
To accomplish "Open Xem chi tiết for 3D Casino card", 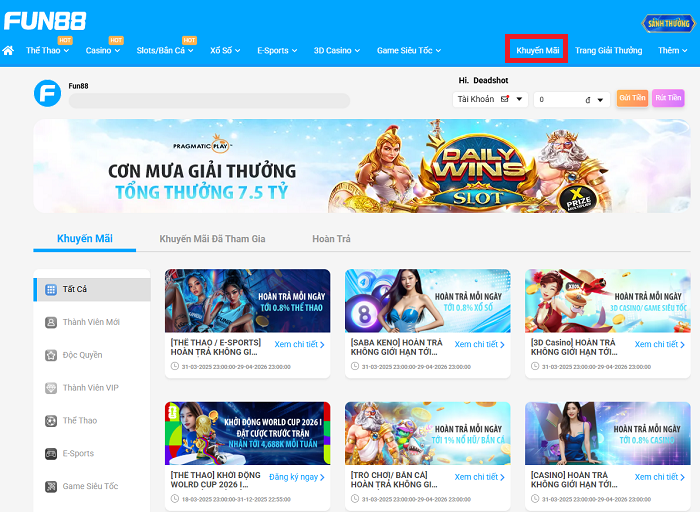I will tap(659, 345).
